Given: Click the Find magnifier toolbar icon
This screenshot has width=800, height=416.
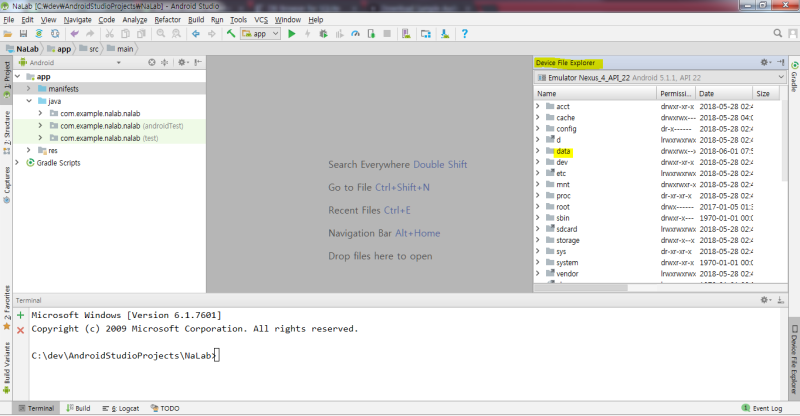Looking at the screenshot, I should tap(161, 34).
